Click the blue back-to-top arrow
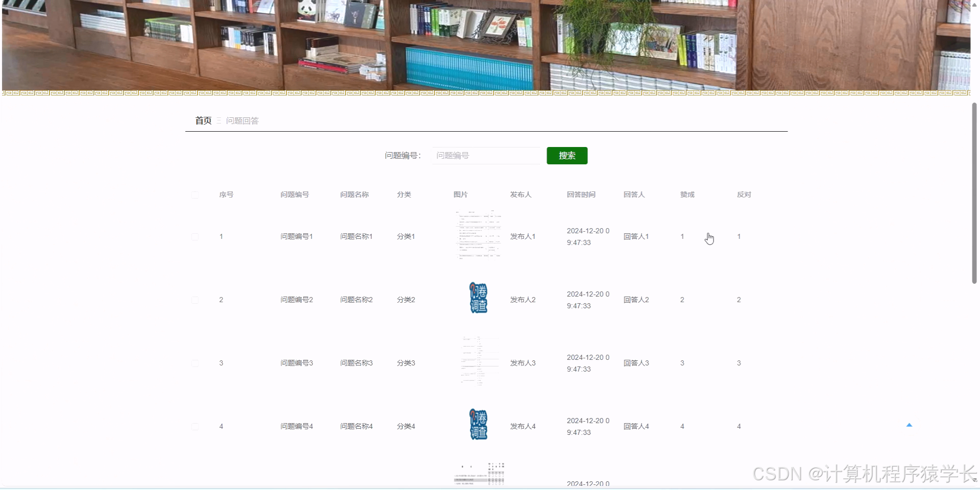 pos(909,424)
